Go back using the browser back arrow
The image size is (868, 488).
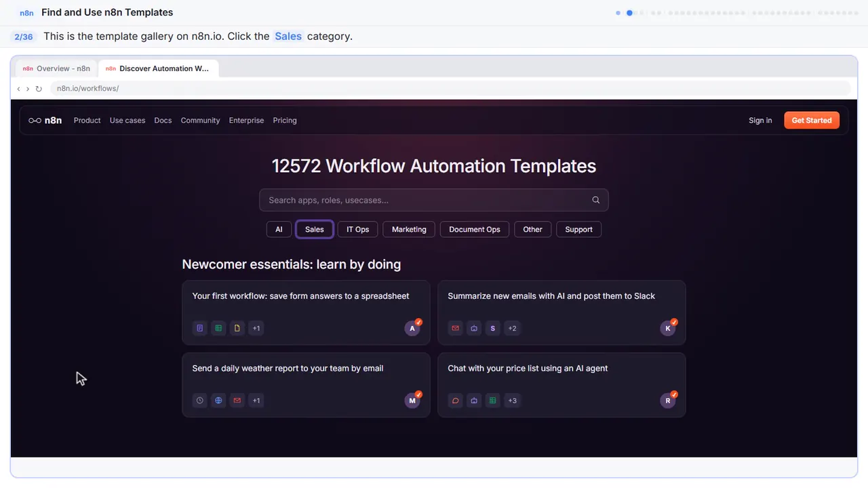point(18,89)
